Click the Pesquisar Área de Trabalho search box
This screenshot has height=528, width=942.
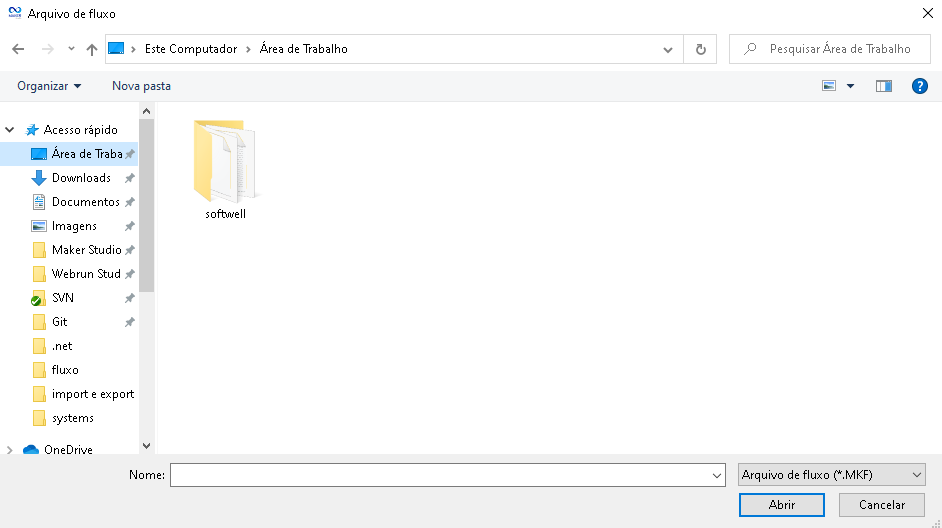click(838, 49)
